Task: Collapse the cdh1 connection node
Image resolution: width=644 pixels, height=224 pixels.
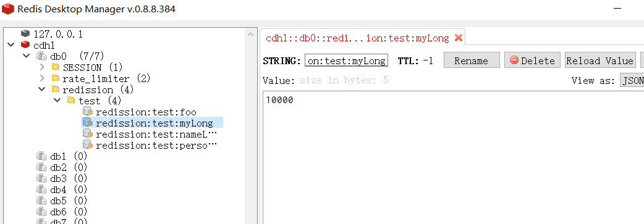Action: tap(11, 44)
